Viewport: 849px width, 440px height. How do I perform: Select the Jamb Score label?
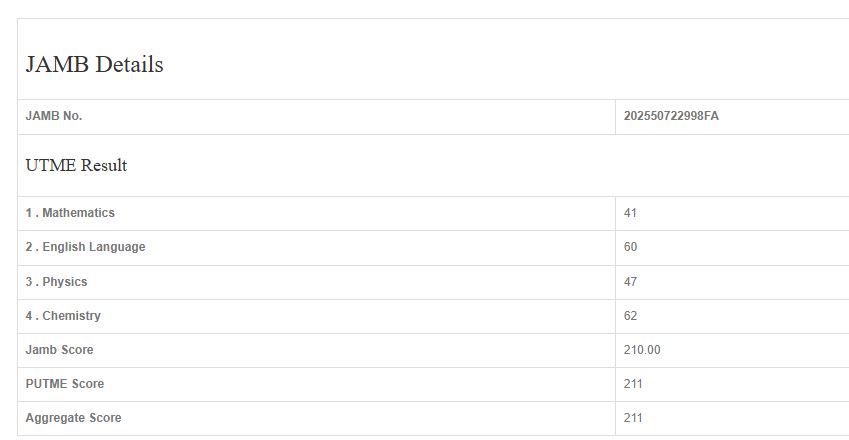[59, 350]
